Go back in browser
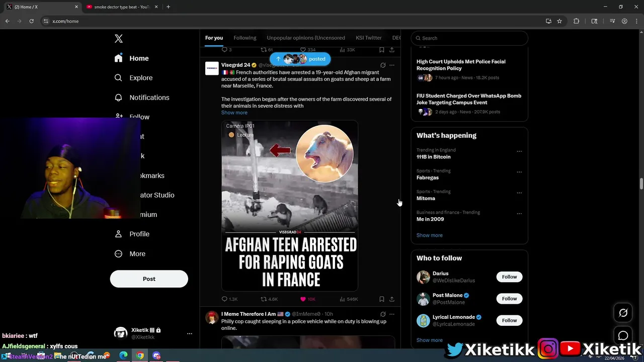This screenshot has height=362, width=644. pos(7,21)
